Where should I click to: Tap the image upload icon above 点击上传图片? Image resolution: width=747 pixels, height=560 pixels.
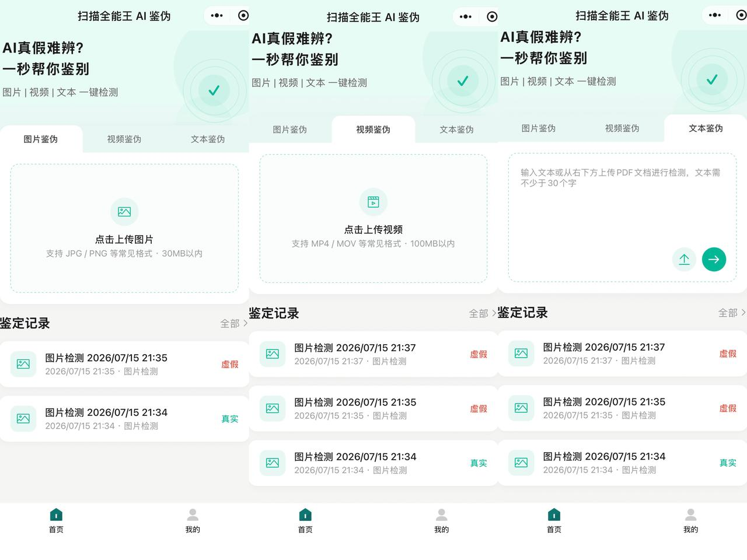(x=124, y=212)
